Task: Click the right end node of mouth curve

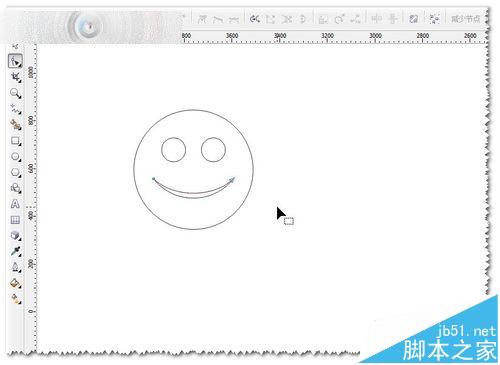Action: click(x=232, y=180)
